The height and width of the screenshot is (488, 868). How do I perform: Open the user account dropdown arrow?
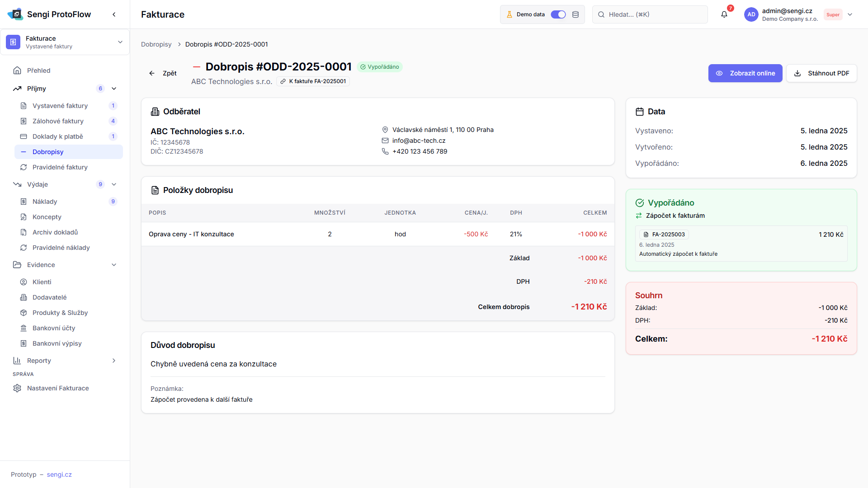(850, 14)
